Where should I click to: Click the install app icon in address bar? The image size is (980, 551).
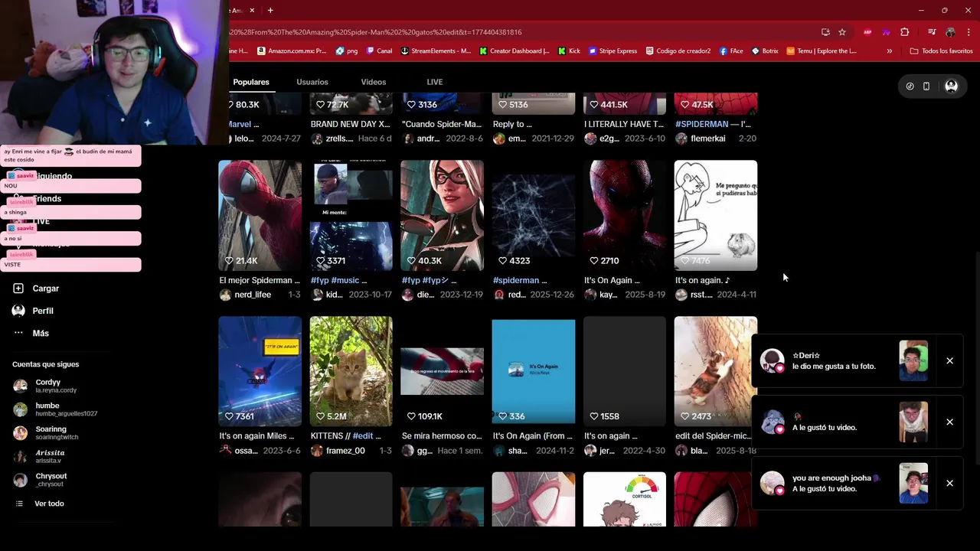coord(825,32)
